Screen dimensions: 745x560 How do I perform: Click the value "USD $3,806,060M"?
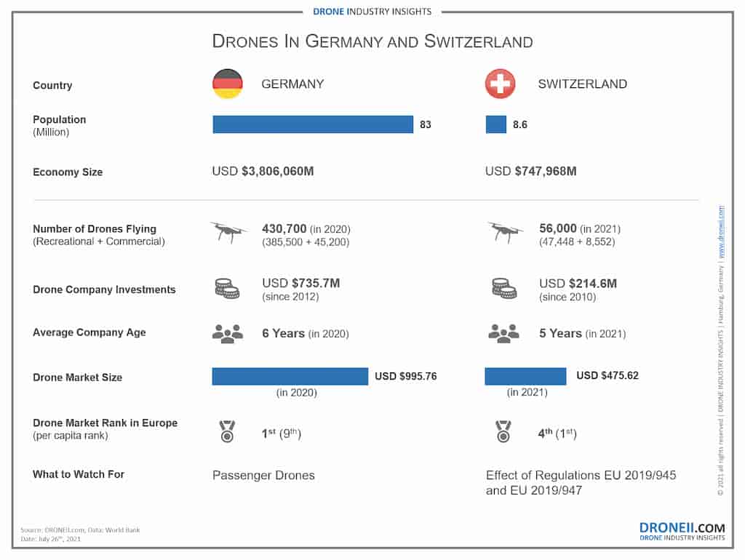click(x=263, y=172)
